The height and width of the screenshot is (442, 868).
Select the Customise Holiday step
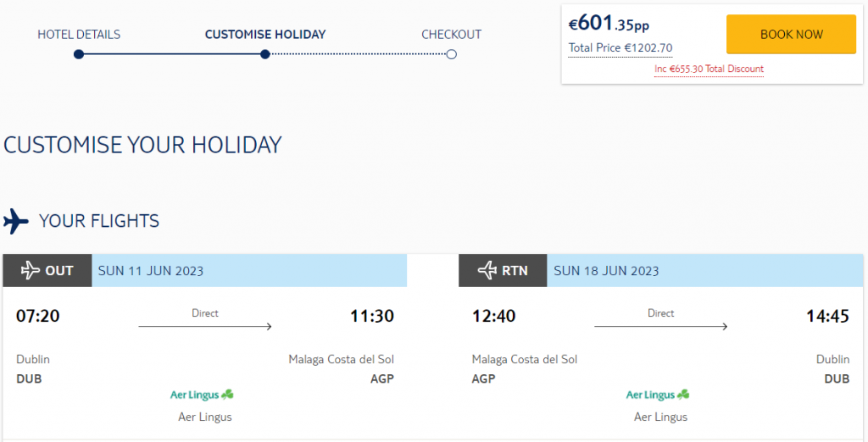(x=265, y=35)
